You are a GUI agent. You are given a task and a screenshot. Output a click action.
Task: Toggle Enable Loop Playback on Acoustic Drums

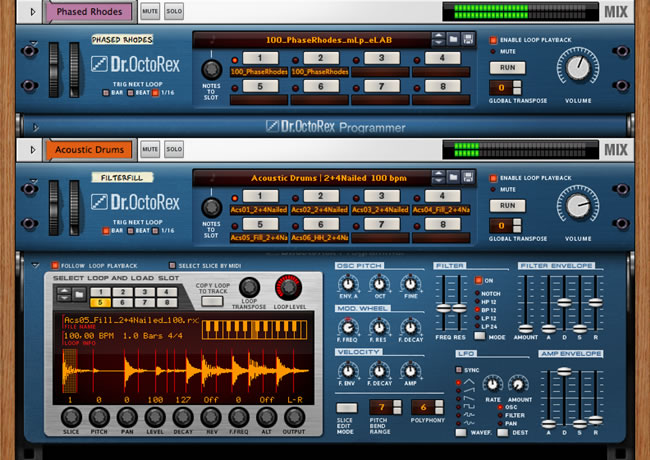(493, 178)
